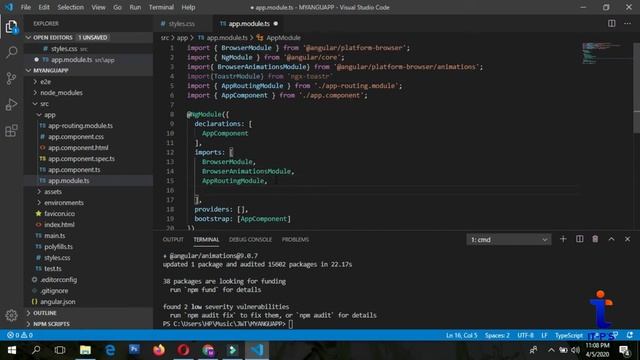Open Windows Start menu

12,350
